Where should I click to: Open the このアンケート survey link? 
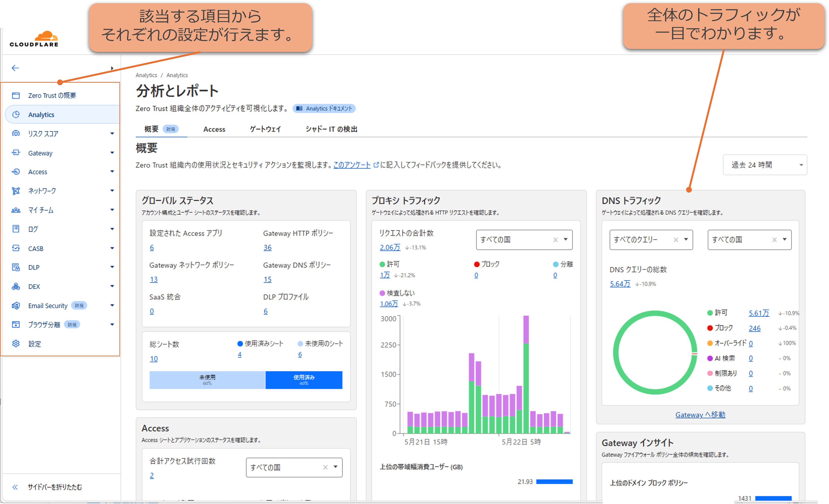[352, 165]
